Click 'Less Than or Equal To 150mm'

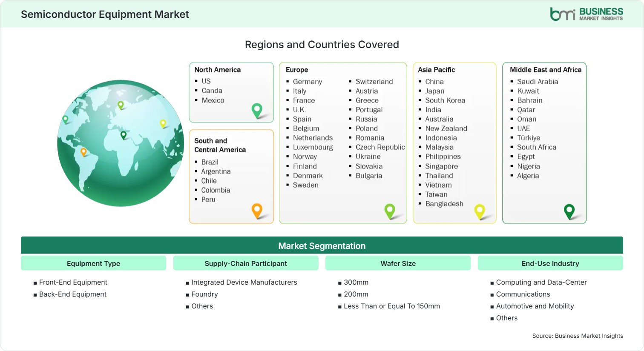click(x=392, y=306)
